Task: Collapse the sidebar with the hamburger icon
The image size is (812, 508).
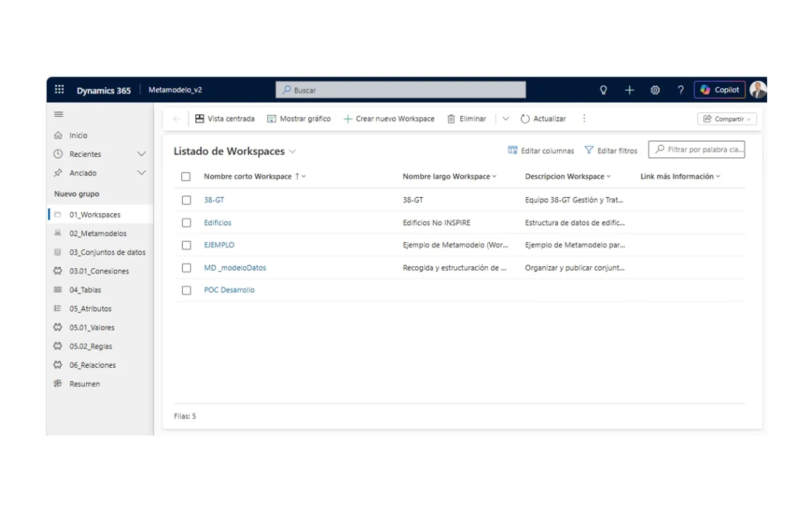Action: tap(59, 114)
